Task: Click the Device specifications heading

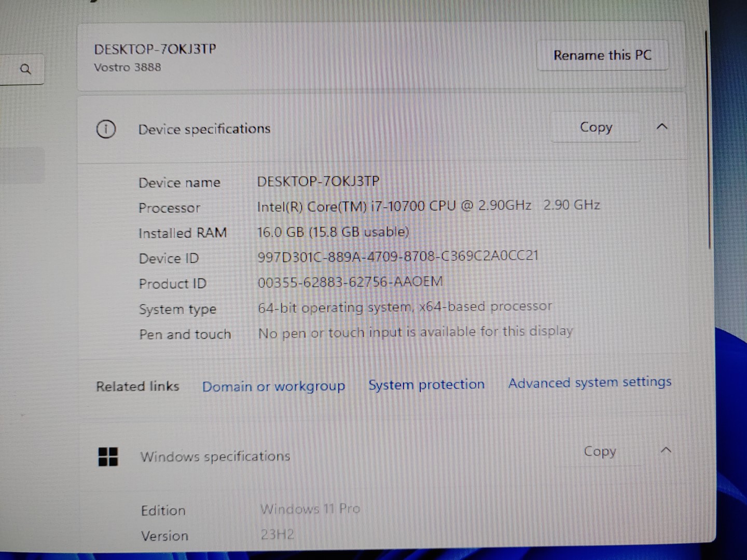Action: point(204,129)
